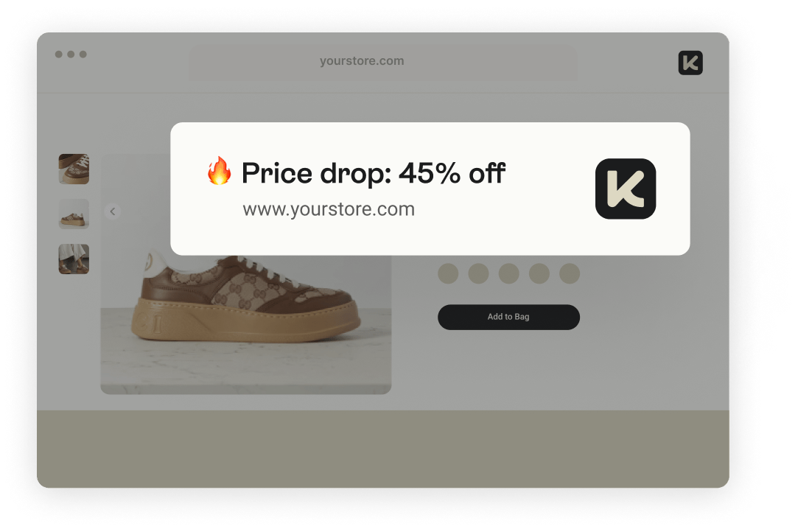812x529 pixels.
Task: Select the top sneaker close-up thumbnail
Action: pyautogui.click(x=74, y=169)
